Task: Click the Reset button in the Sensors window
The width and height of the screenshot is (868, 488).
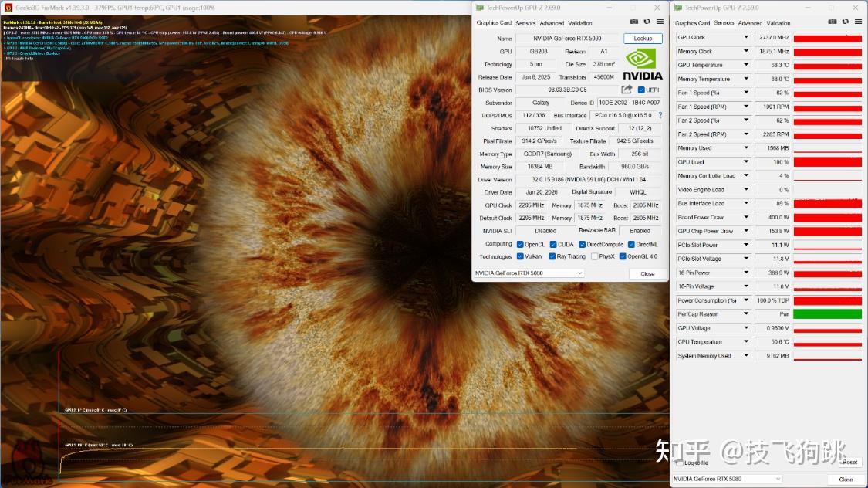Action: [849, 462]
